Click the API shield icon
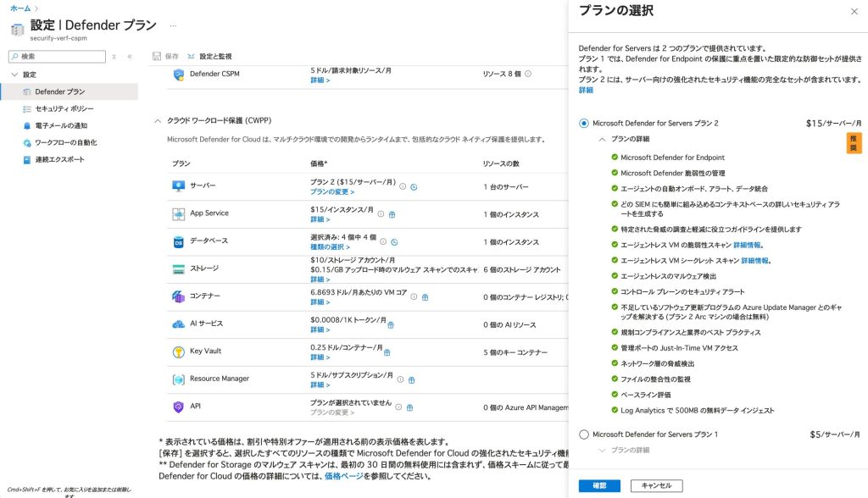The image size is (868, 498). [x=179, y=407]
